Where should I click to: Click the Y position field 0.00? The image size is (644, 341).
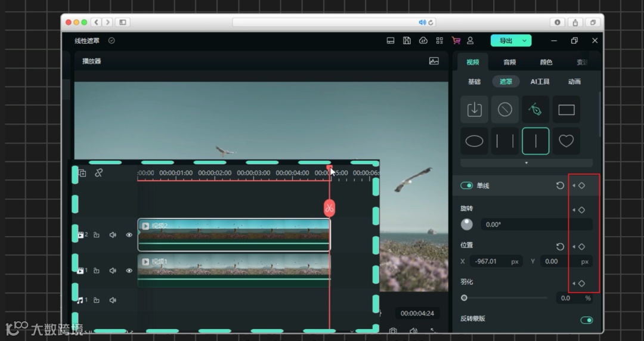566,261
